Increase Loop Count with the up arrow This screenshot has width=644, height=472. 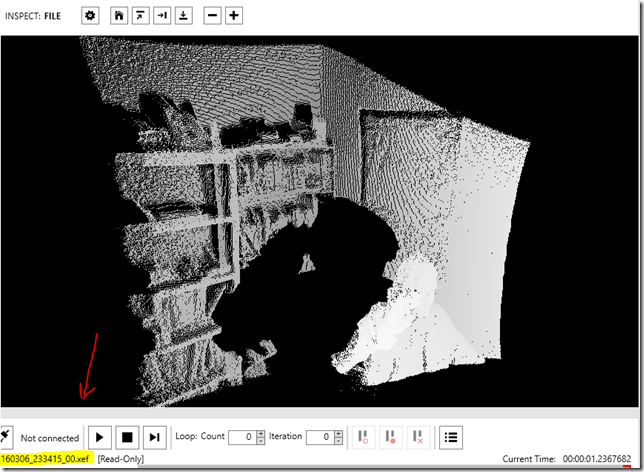[x=261, y=433]
